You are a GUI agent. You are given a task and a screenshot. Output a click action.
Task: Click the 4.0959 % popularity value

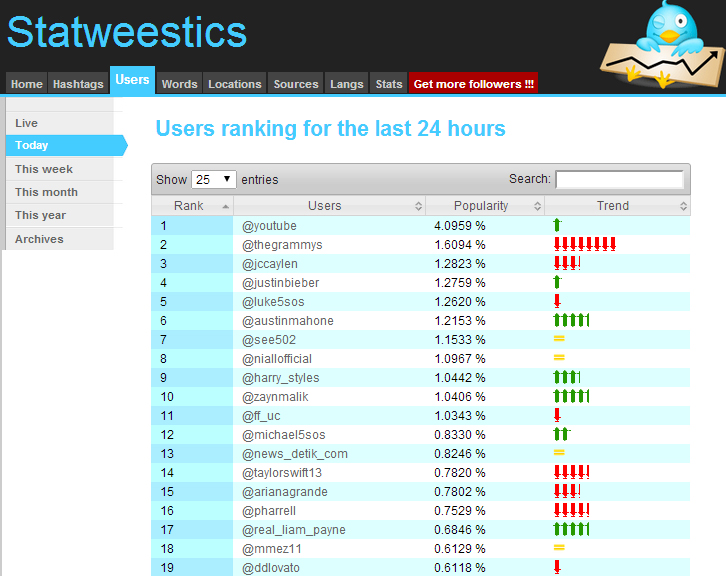click(460, 225)
